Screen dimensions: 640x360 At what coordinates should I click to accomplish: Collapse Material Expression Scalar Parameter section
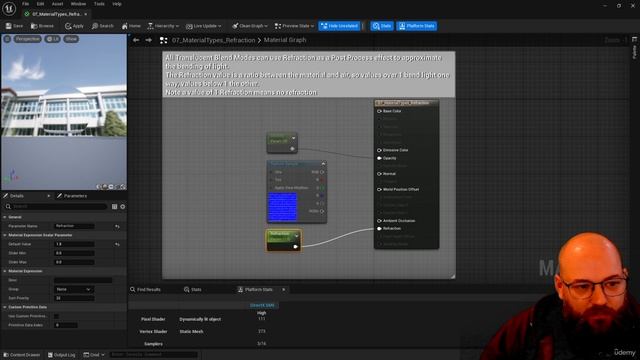click(5, 235)
